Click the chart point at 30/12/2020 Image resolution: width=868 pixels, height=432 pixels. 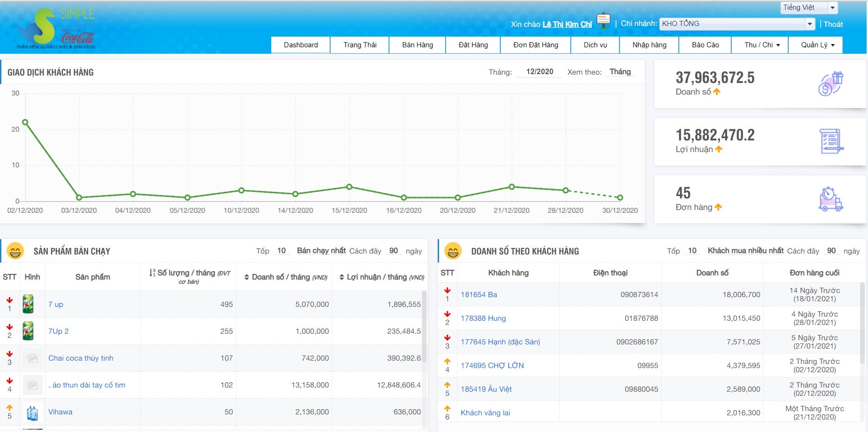(620, 197)
